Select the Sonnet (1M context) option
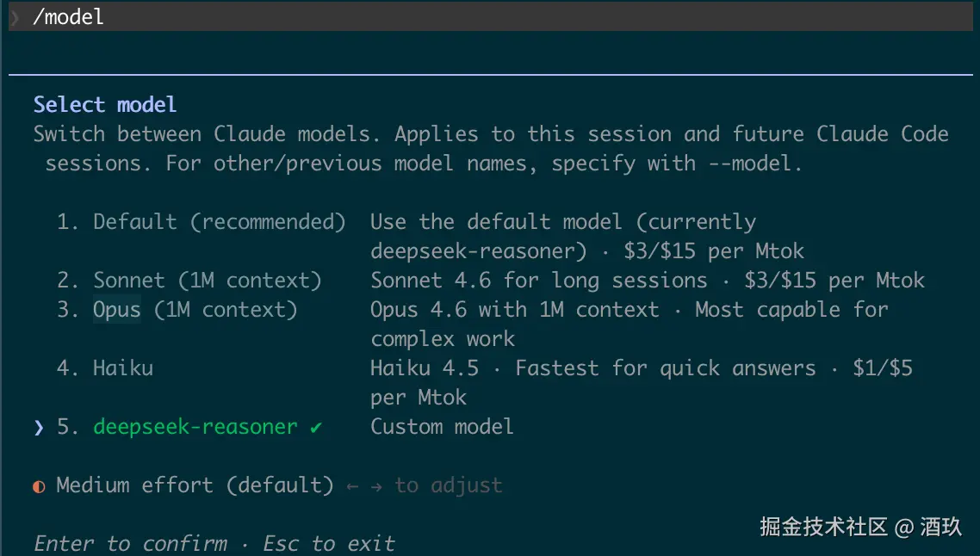 207,281
